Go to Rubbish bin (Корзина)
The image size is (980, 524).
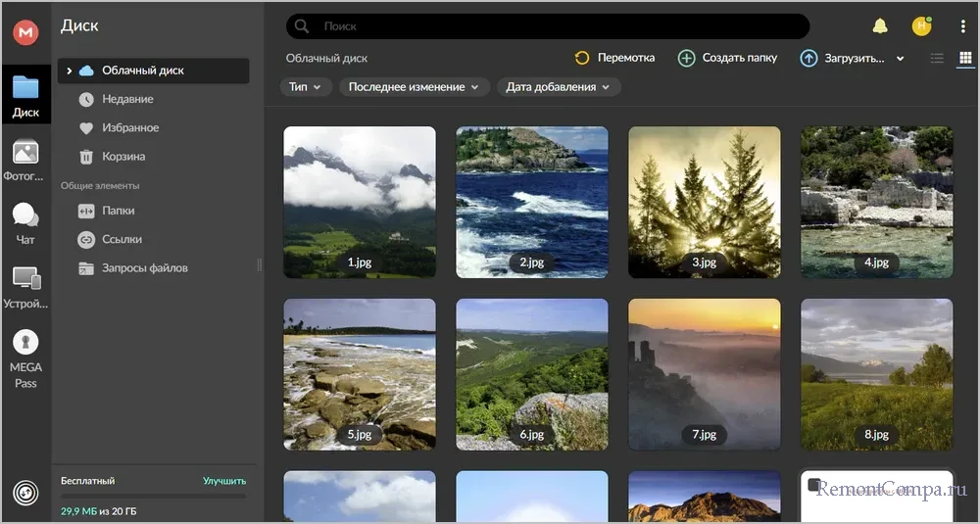[x=123, y=156]
